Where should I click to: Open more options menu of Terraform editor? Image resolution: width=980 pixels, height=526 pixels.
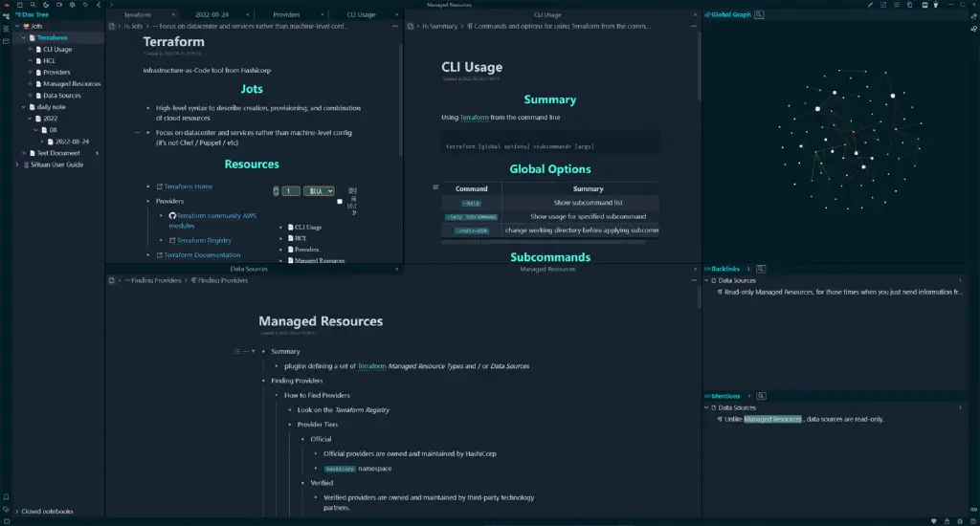(x=395, y=26)
